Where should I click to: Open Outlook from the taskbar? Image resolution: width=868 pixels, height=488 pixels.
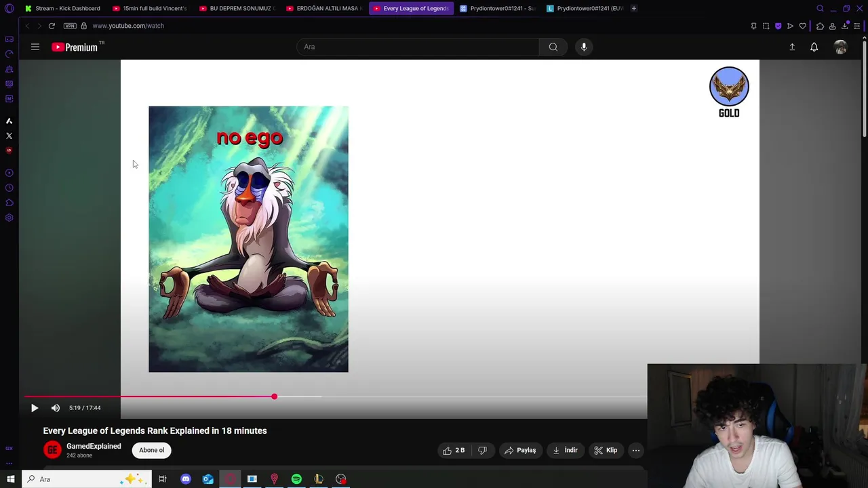[208, 479]
